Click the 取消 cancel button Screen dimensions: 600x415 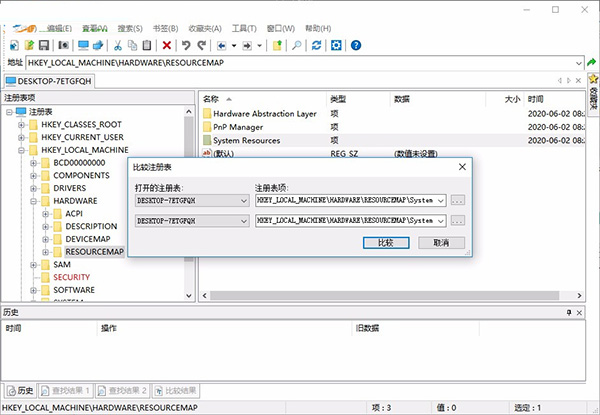[x=433, y=242]
